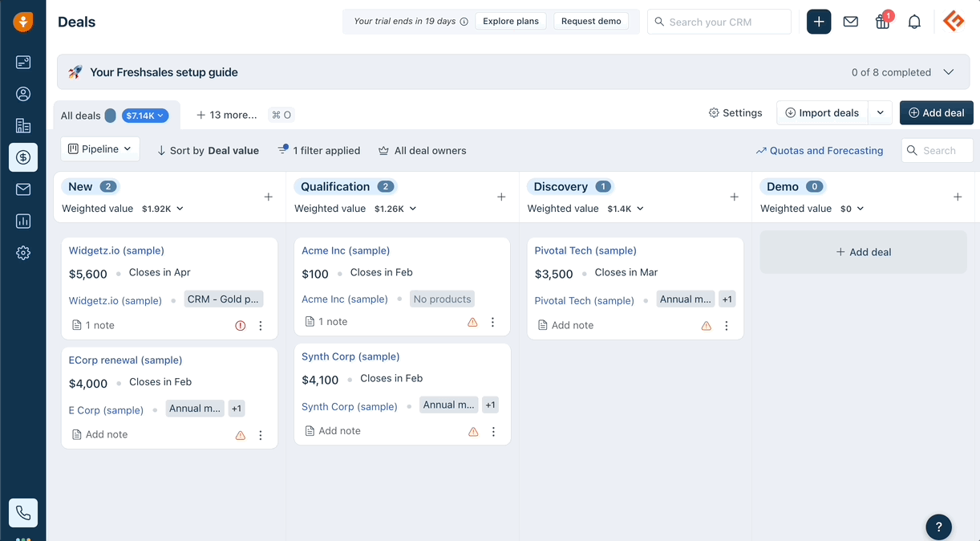Screen dimensions: 980x541
Task: Click the +1 products badge on Synth Corp card
Action: (490, 405)
